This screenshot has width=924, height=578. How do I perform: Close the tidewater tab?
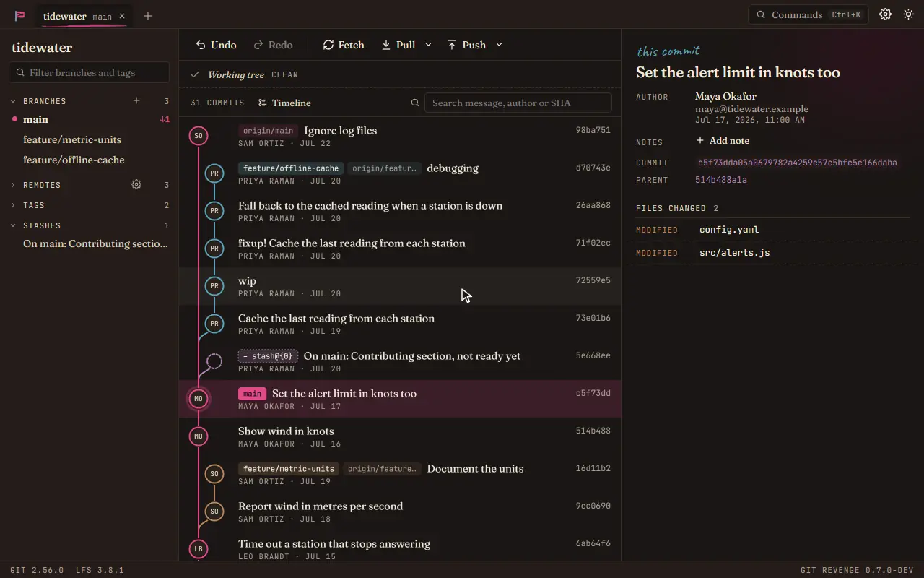122,16
